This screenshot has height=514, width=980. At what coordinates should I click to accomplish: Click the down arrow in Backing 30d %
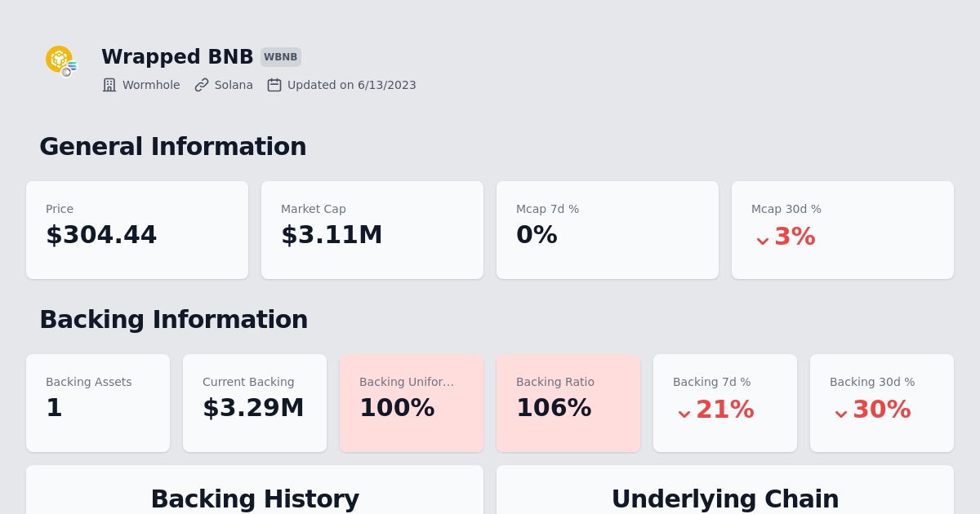tap(841, 413)
